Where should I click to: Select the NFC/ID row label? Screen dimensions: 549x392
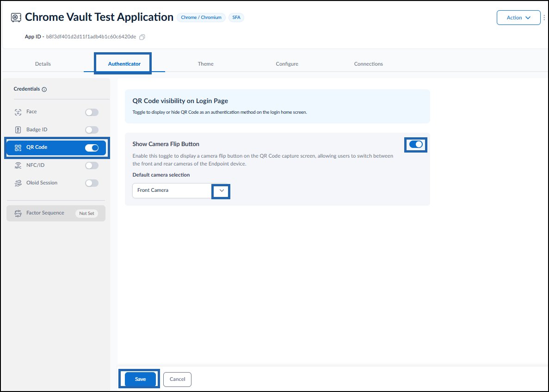pos(35,165)
